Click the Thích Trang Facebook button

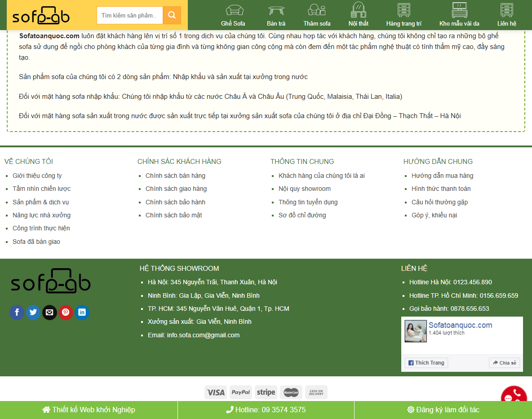coord(426,362)
